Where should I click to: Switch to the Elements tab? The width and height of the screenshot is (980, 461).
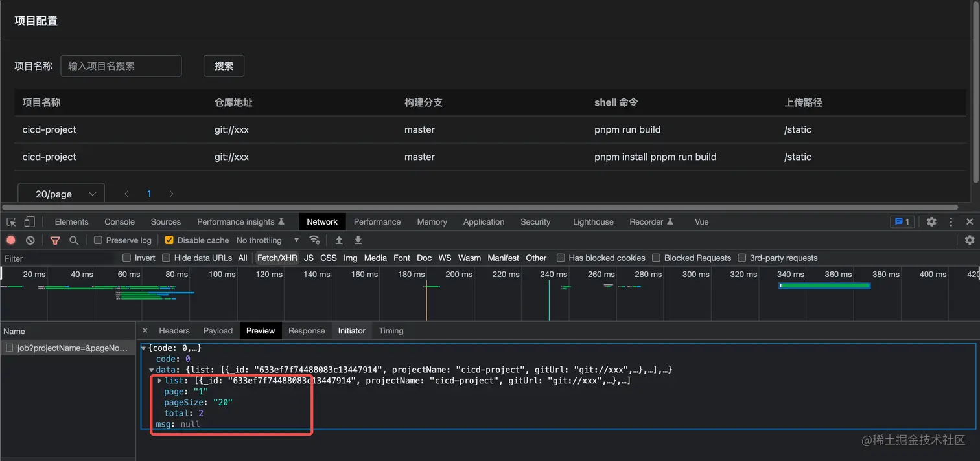[71, 221]
